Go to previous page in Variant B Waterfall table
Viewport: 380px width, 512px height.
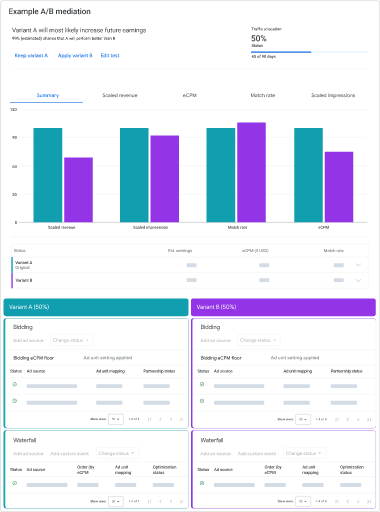click(348, 501)
